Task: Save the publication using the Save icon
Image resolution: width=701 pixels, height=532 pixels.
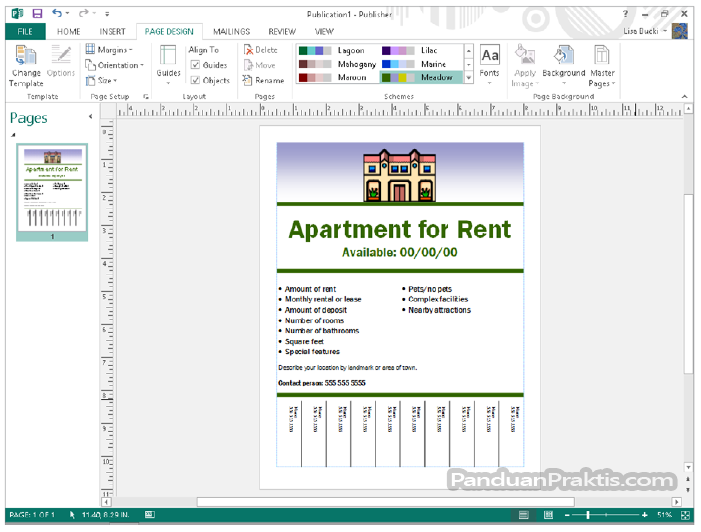Action: pyautogui.click(x=37, y=14)
